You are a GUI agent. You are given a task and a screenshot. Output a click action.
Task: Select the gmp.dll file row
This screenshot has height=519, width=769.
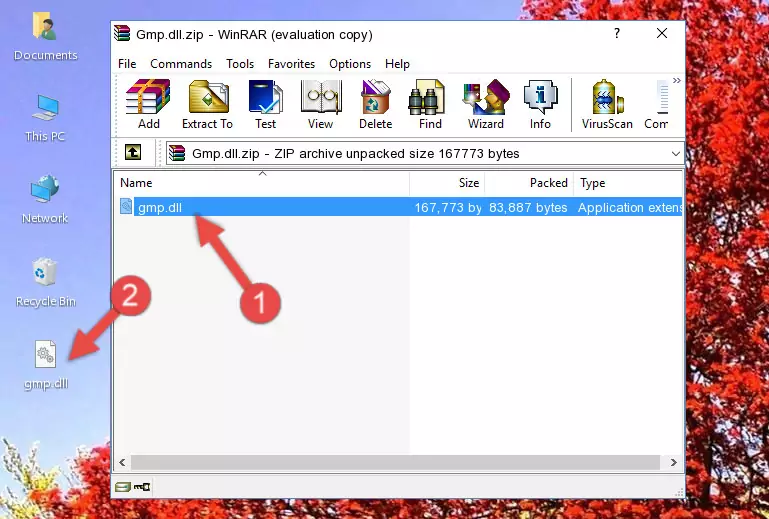click(399, 207)
